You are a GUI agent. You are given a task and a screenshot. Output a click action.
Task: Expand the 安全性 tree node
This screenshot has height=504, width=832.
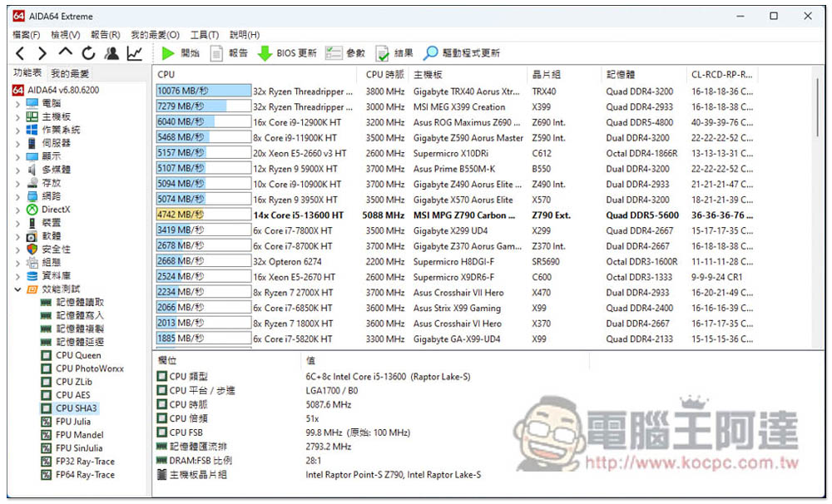click(x=17, y=250)
